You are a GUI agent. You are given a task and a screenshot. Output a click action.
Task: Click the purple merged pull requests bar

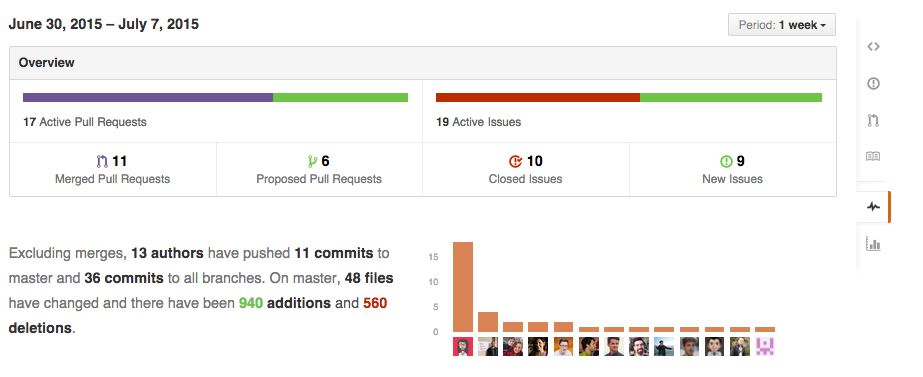point(148,97)
